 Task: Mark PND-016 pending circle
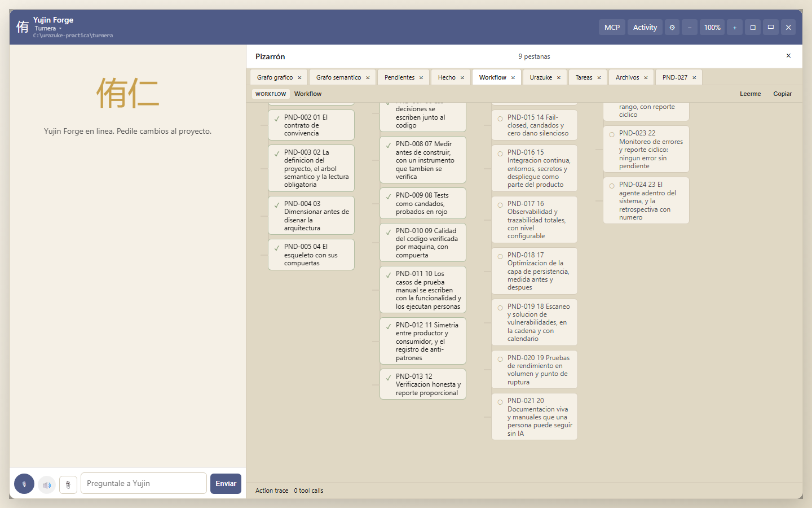point(500,154)
